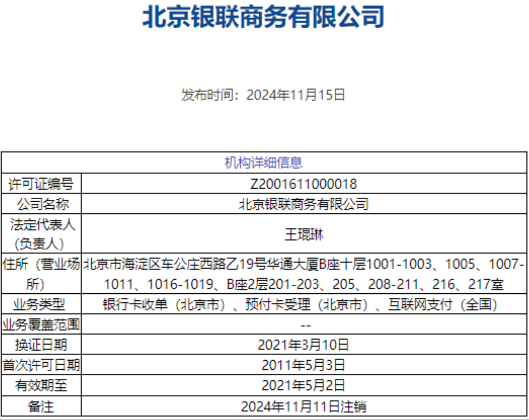The image size is (529, 420).
Task: Click the renewal date 2021年3月10日
Action: pyautogui.click(x=304, y=344)
